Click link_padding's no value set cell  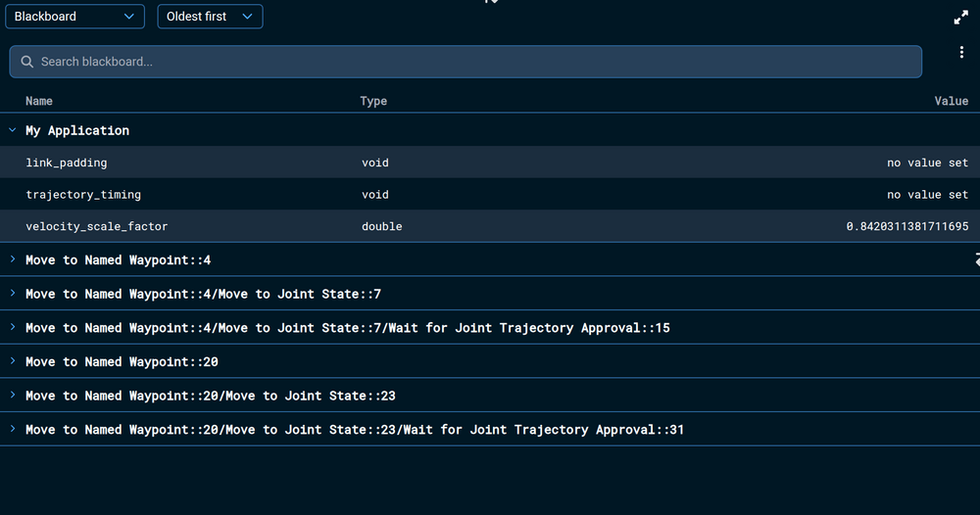927,163
